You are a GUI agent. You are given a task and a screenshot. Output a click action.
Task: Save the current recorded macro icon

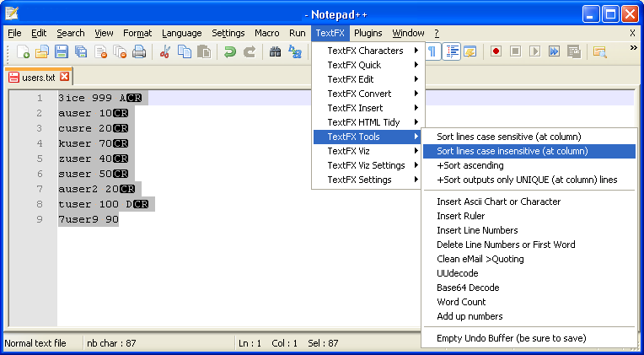point(574,51)
